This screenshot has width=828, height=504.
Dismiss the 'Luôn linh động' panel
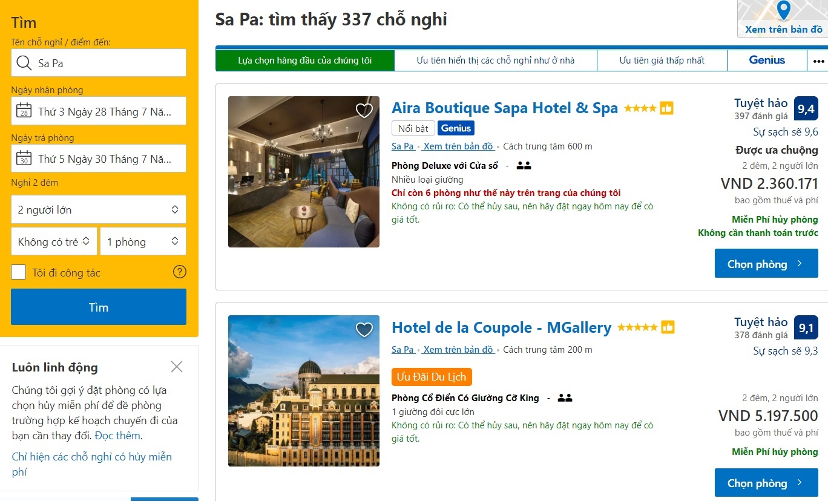click(177, 367)
